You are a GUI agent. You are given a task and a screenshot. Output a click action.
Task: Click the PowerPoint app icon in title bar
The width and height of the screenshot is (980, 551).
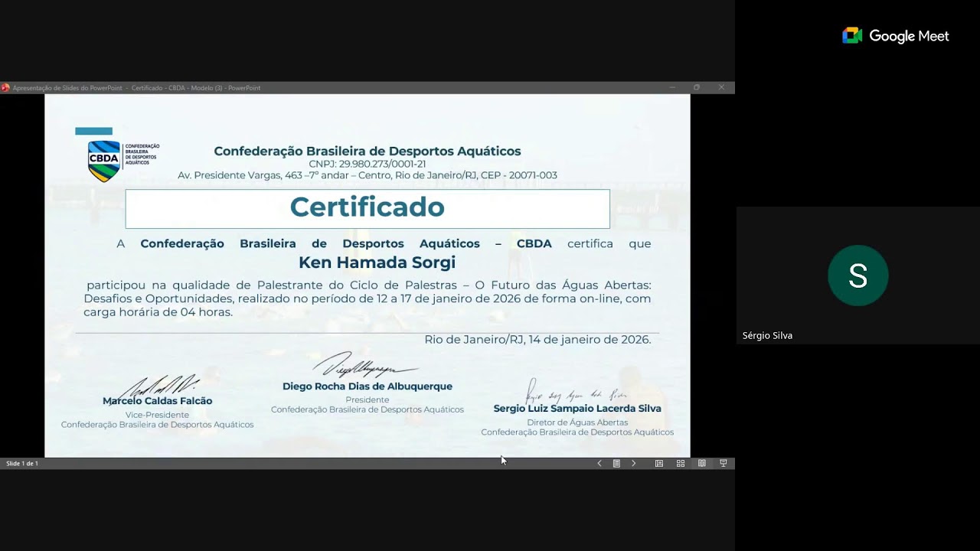point(5,88)
